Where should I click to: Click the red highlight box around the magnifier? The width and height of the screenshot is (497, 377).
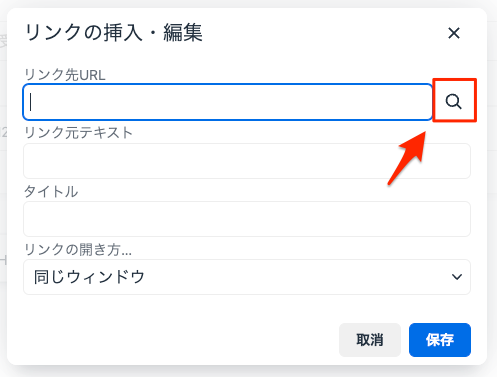tap(454, 100)
